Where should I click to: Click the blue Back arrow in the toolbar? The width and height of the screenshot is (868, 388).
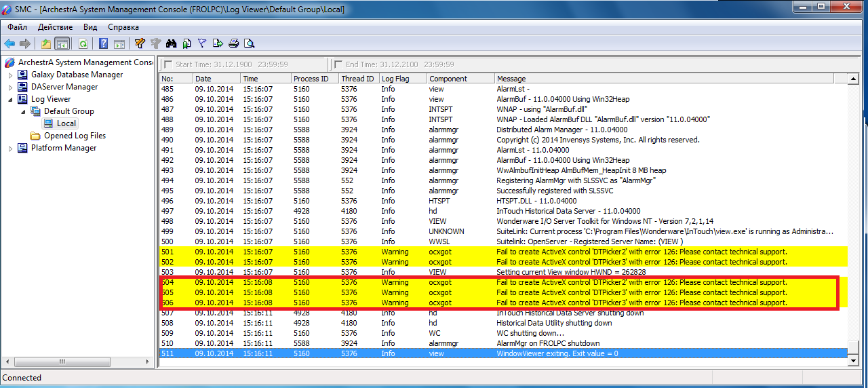tap(9, 44)
